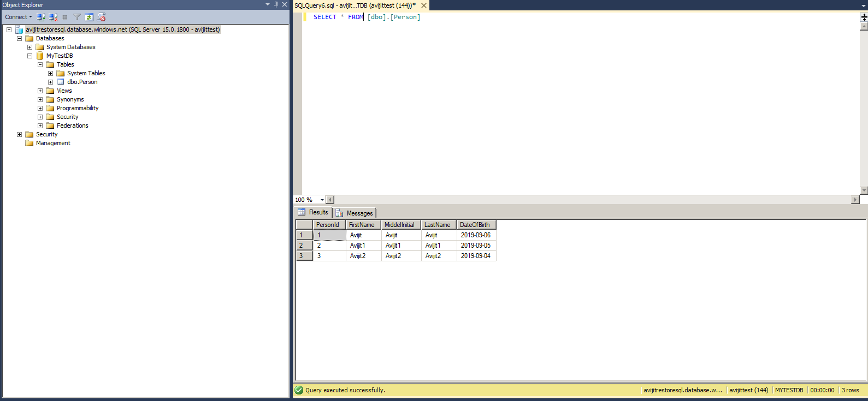
Task: Click the query editor horizontal scrollbar track
Action: coord(593,200)
